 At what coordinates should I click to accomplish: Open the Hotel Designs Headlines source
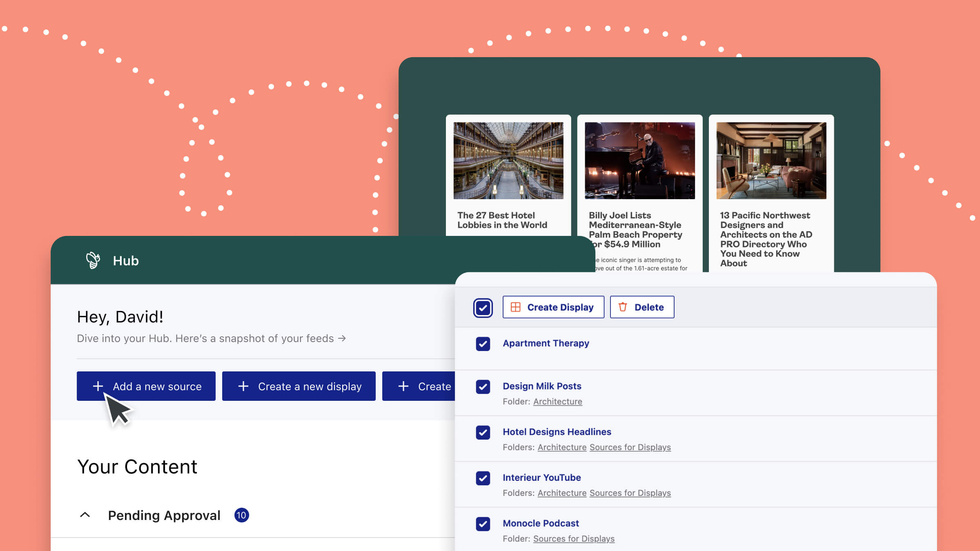557,432
